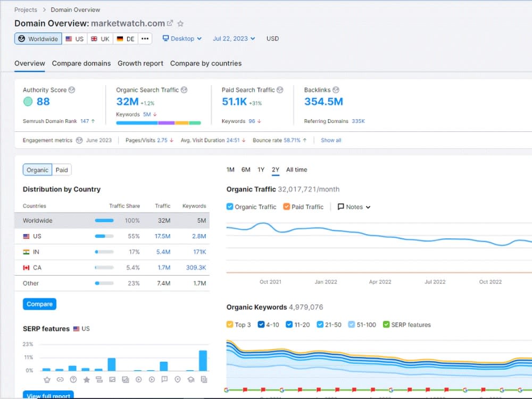Viewport: 532px width, 399px height.
Task: Star the domain as favorite
Action: click(x=180, y=23)
